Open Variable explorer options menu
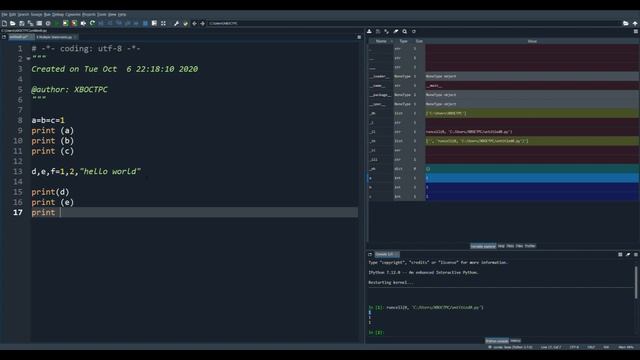 (x=636, y=31)
